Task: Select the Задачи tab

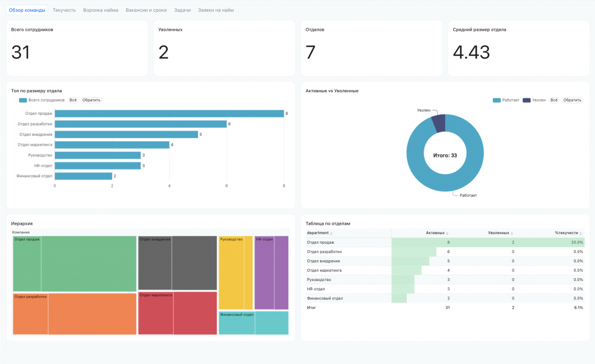Action: click(182, 10)
